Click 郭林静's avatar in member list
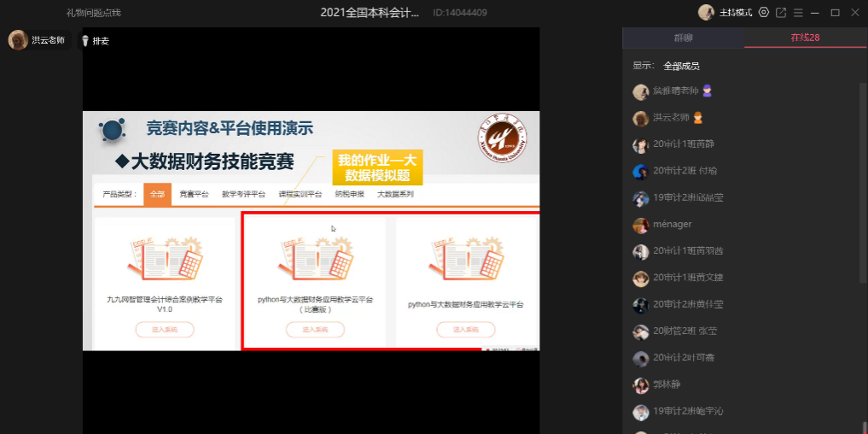The height and width of the screenshot is (434, 868). 640,384
